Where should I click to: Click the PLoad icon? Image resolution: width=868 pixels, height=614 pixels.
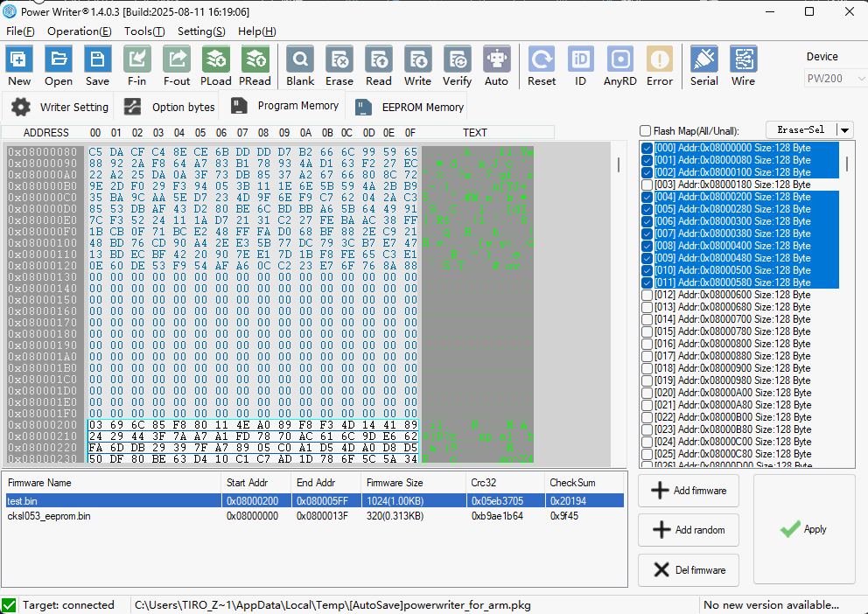[x=216, y=59]
